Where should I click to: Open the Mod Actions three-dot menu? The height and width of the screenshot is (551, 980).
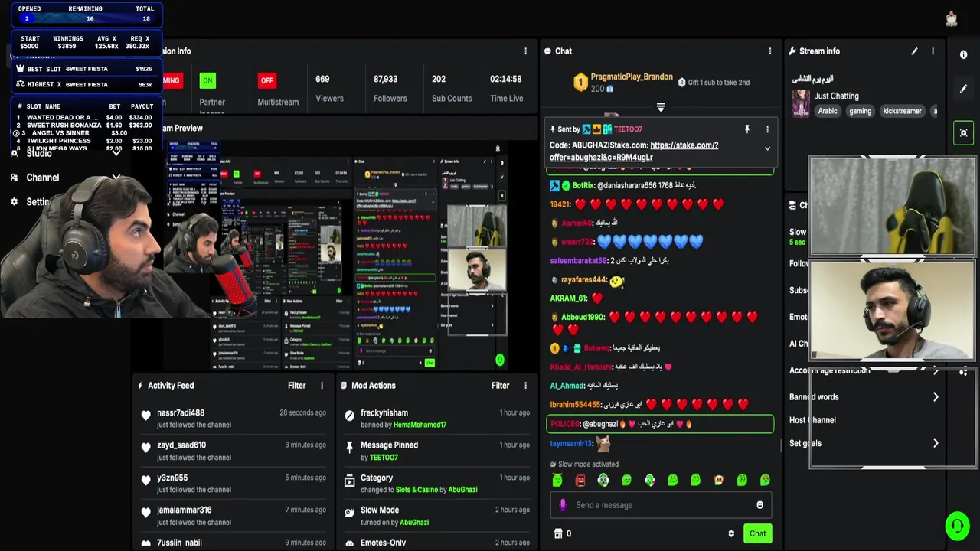coord(525,386)
